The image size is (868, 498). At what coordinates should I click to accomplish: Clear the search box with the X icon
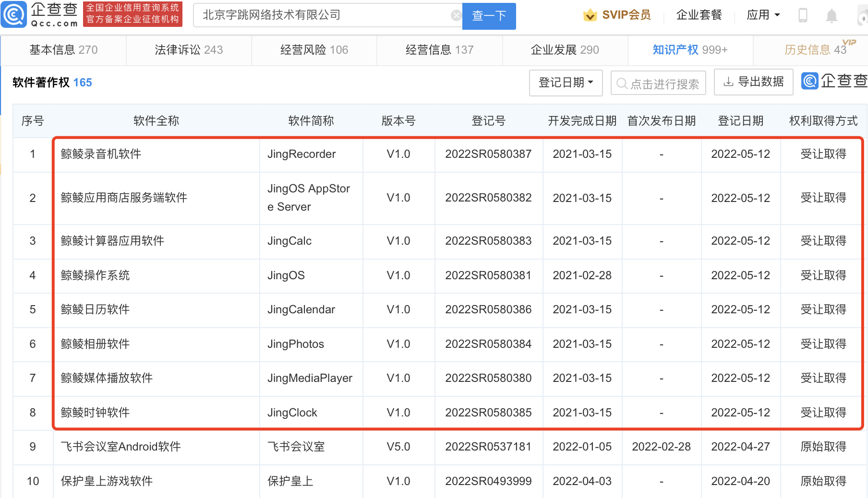456,16
